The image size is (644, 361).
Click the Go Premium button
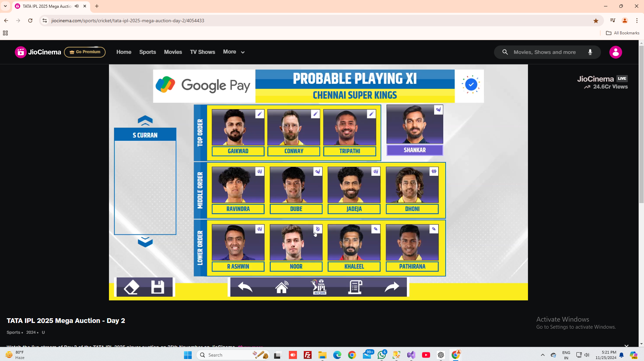(85, 52)
